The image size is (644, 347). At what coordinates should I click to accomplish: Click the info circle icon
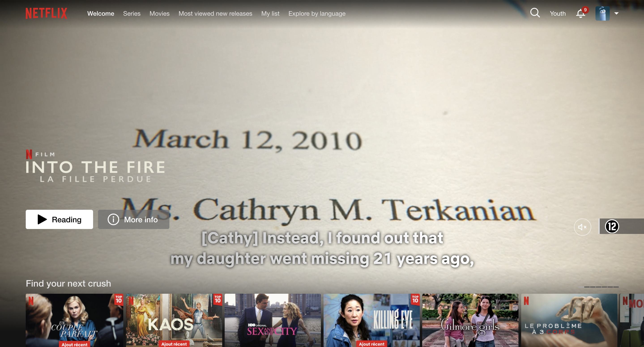point(113,219)
